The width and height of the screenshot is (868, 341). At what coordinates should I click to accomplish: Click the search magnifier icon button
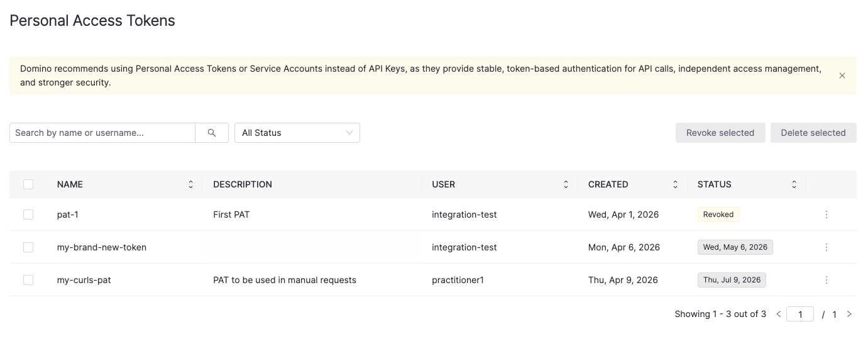coord(212,133)
